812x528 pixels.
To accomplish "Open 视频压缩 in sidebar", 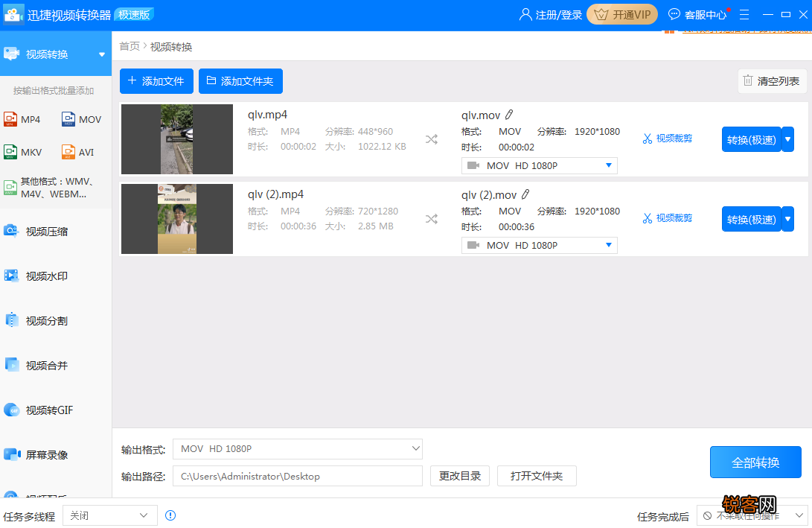I will point(47,232).
